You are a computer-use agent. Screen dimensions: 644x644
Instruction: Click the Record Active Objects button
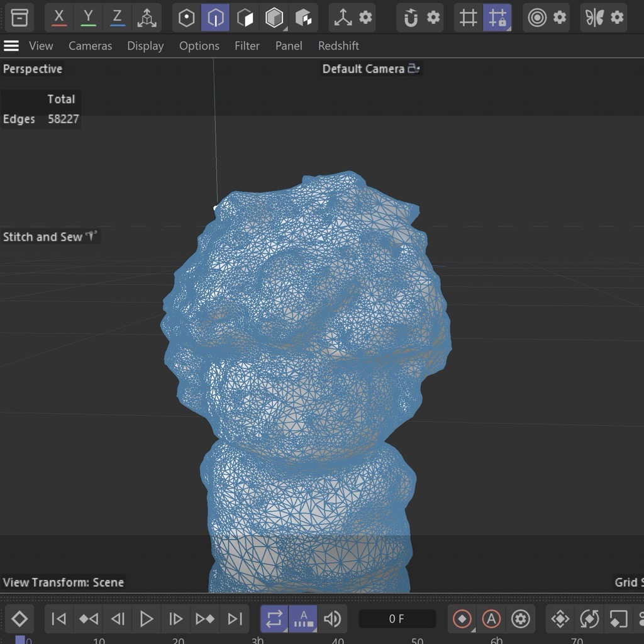(x=462, y=619)
